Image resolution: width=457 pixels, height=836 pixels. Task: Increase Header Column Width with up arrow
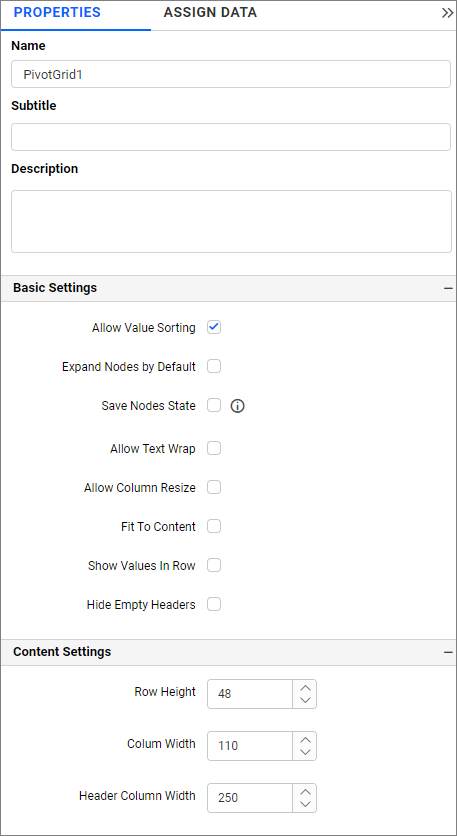coord(305,791)
